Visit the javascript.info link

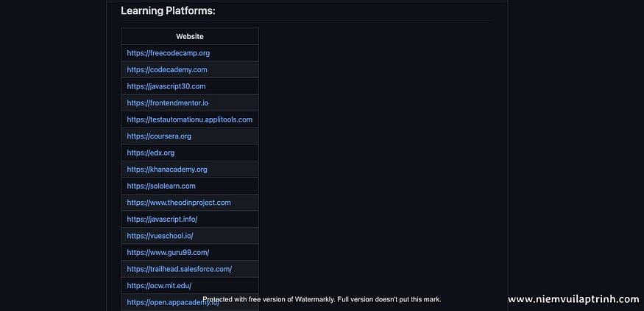point(162,220)
